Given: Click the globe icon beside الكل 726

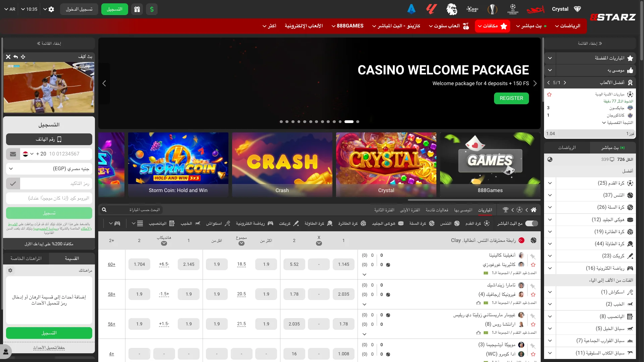Looking at the screenshot, I should coord(550,160).
